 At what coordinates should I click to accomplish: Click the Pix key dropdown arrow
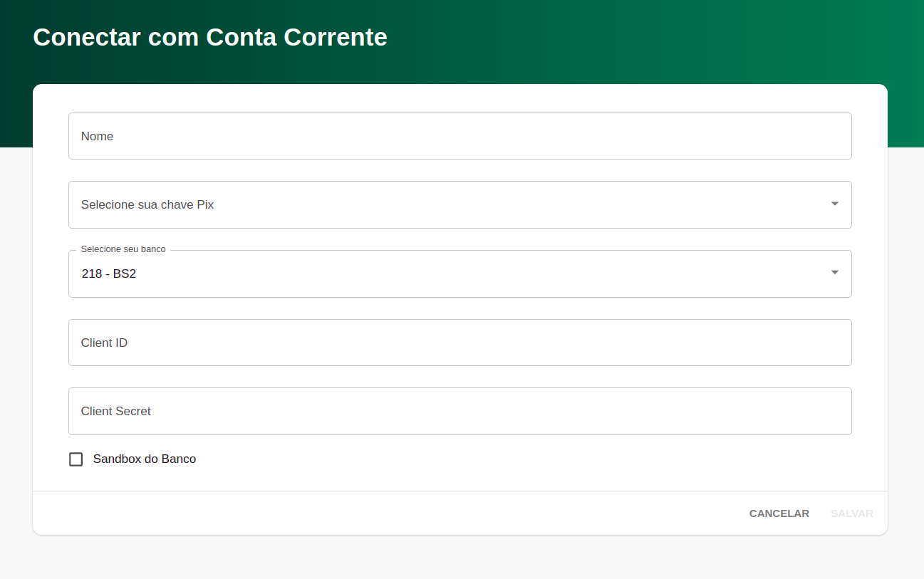click(x=834, y=204)
